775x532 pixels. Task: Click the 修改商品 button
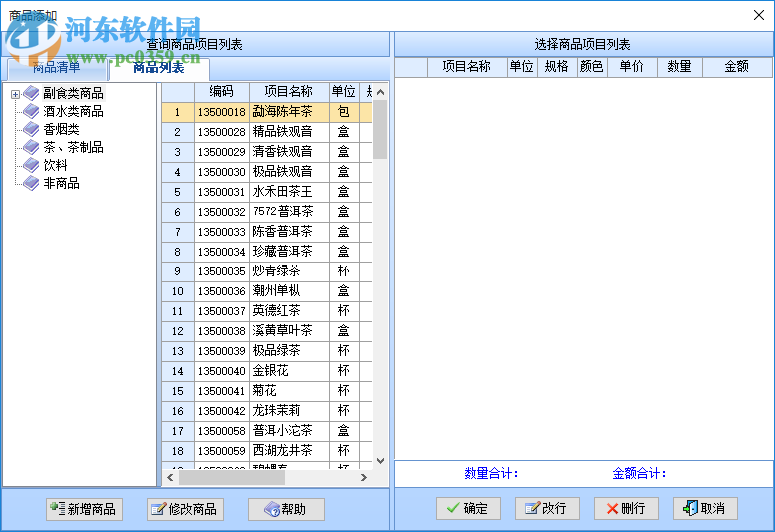click(185, 509)
